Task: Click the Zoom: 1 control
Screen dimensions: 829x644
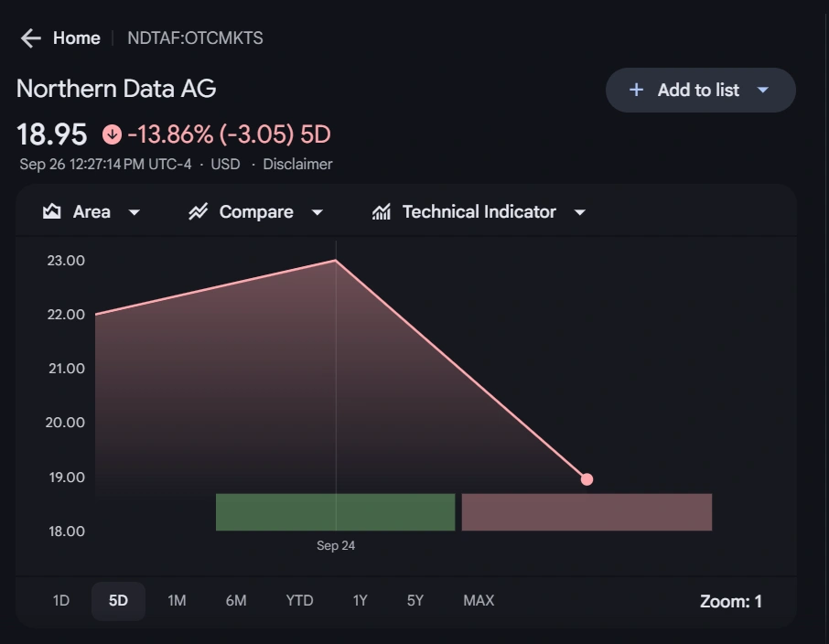Action: [x=732, y=601]
